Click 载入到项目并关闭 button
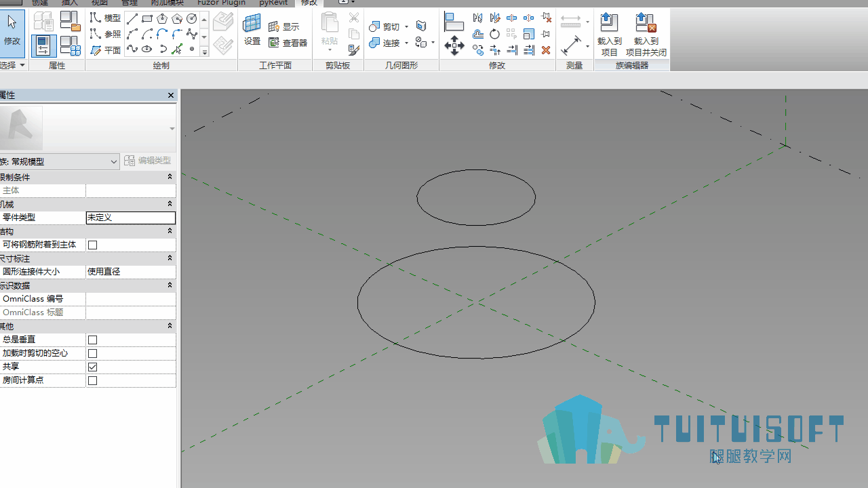 [x=646, y=35]
